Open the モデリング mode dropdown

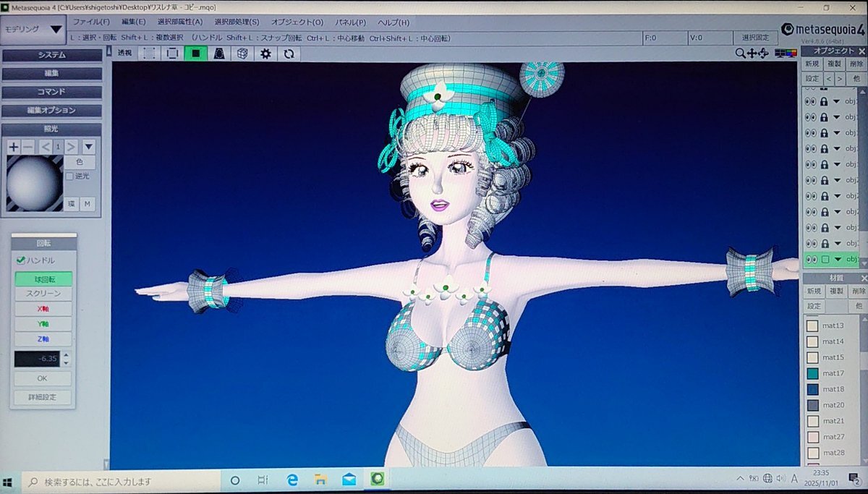[x=33, y=30]
